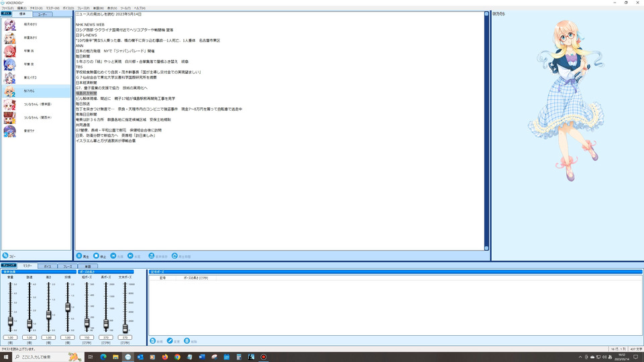Click the text editor scrollbar up arrow
Image resolution: width=644 pixels, height=362 pixels.
[487, 14]
